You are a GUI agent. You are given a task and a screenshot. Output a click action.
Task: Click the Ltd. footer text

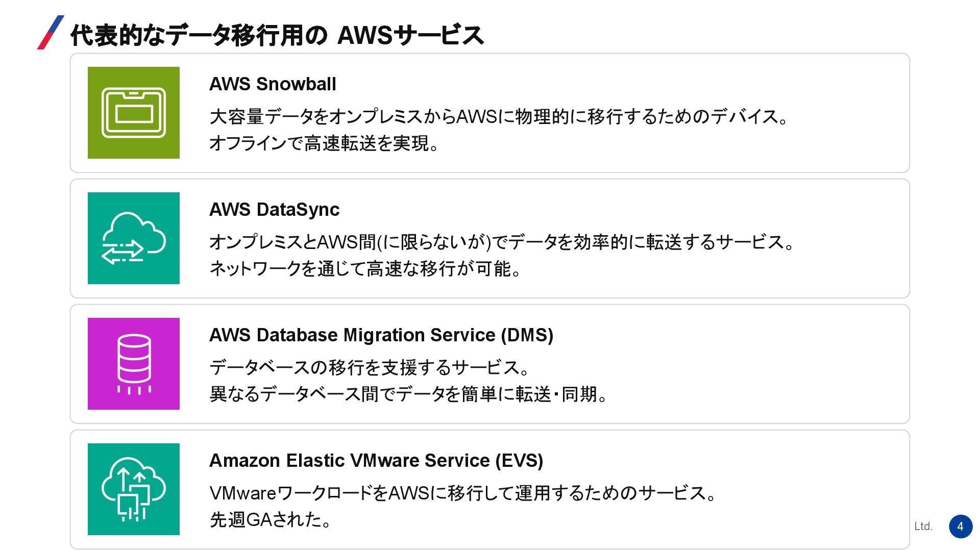coord(923,527)
